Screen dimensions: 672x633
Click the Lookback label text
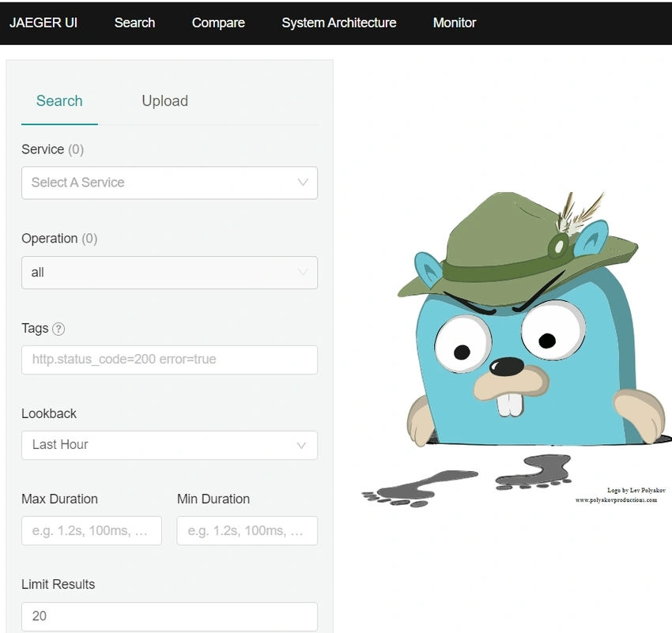49,414
